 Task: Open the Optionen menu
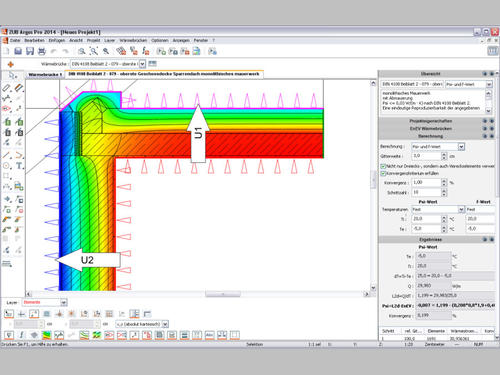pos(160,40)
